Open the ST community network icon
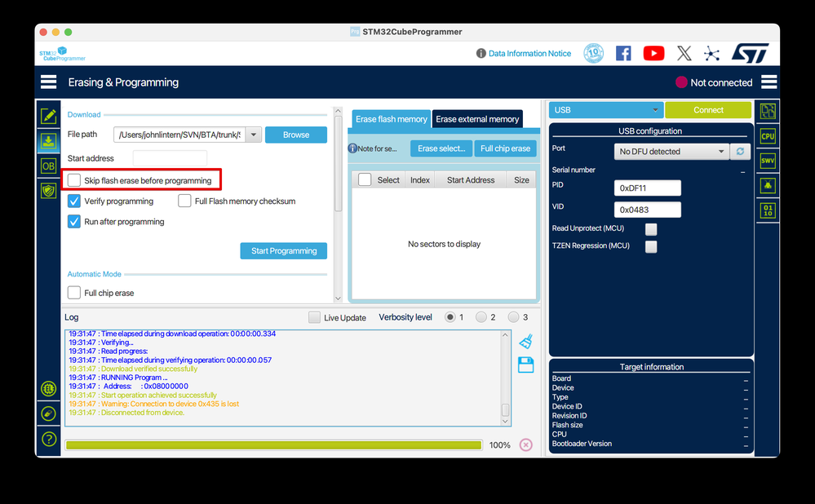The image size is (815, 504). point(711,54)
